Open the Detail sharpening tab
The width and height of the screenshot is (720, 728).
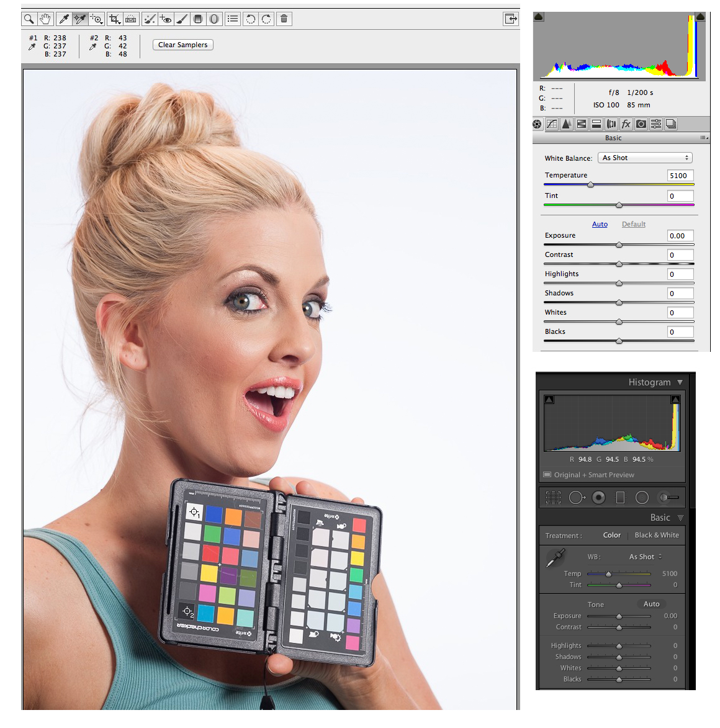point(567,124)
